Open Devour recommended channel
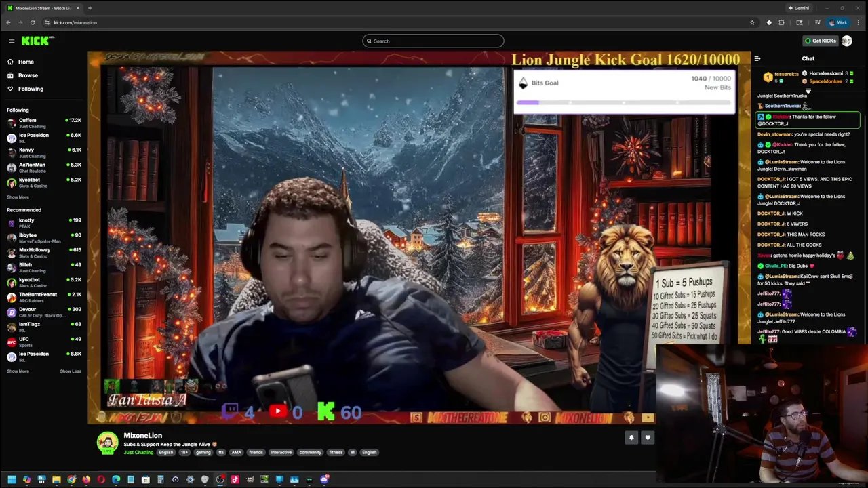The width and height of the screenshot is (868, 488). click(43, 312)
